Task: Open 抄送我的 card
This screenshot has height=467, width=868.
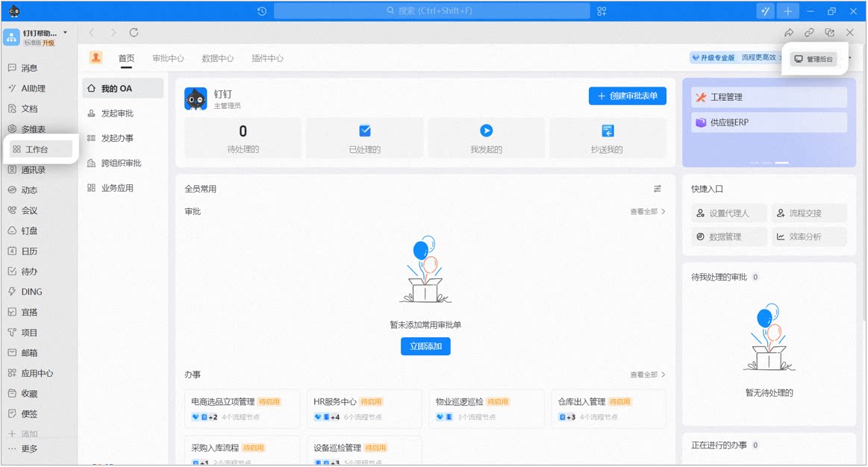Action: coord(608,138)
